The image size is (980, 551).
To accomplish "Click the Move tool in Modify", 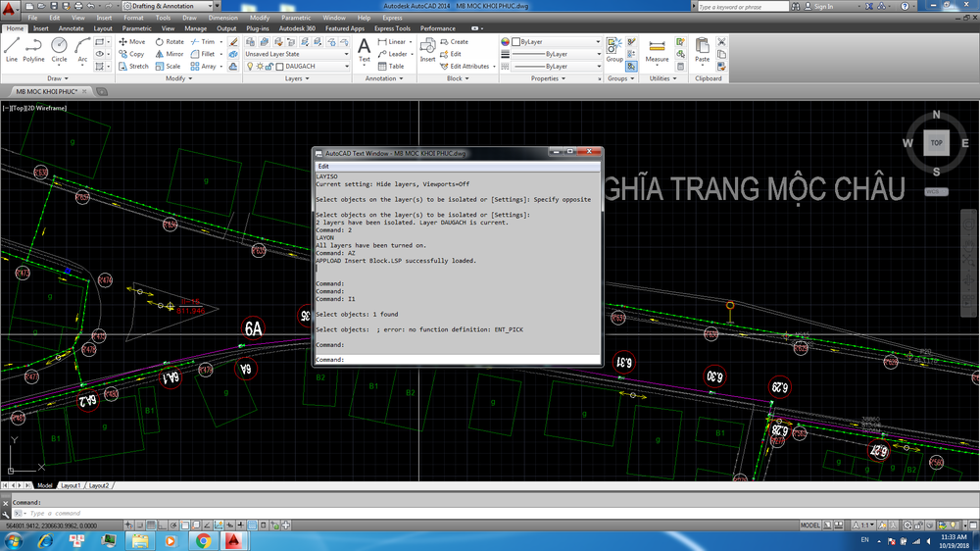I will click(x=131, y=42).
